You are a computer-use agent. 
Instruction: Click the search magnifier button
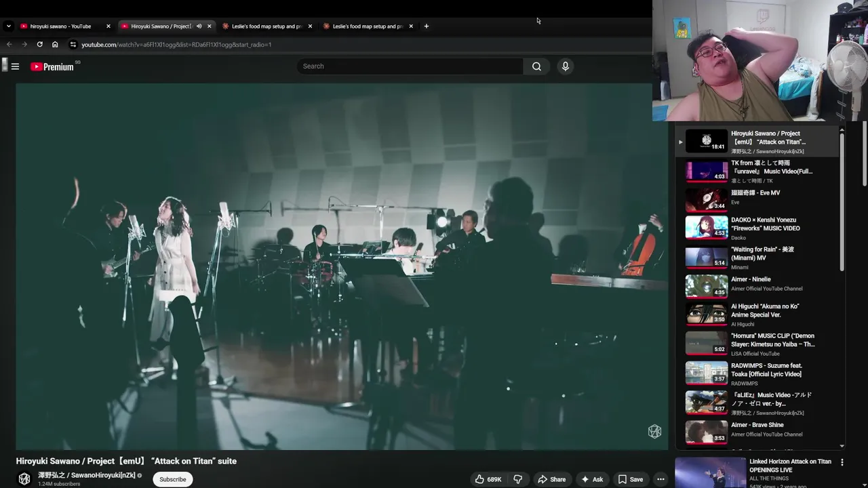(536, 66)
